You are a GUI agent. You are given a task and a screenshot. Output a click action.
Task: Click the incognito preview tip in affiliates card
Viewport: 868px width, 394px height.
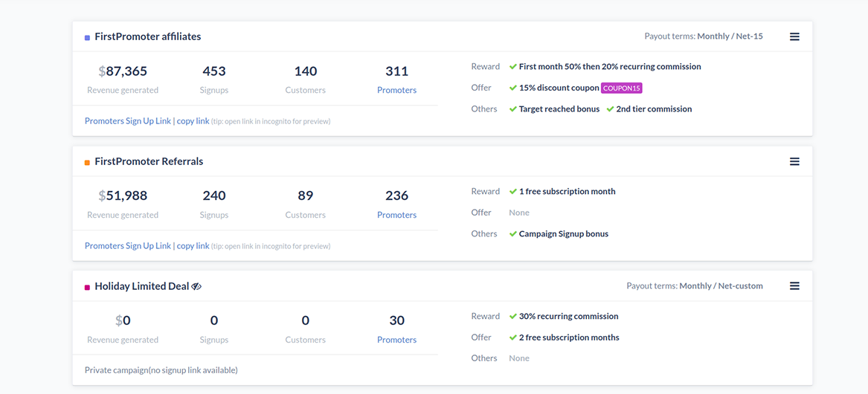pos(271,121)
